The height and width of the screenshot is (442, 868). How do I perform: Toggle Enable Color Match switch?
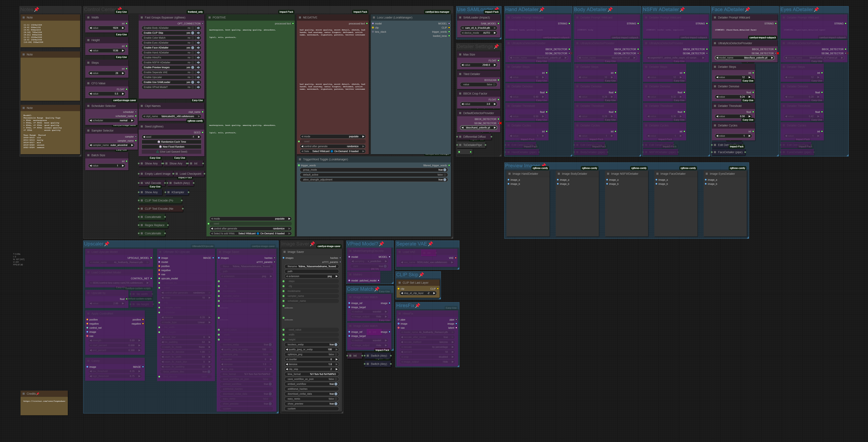click(x=193, y=38)
